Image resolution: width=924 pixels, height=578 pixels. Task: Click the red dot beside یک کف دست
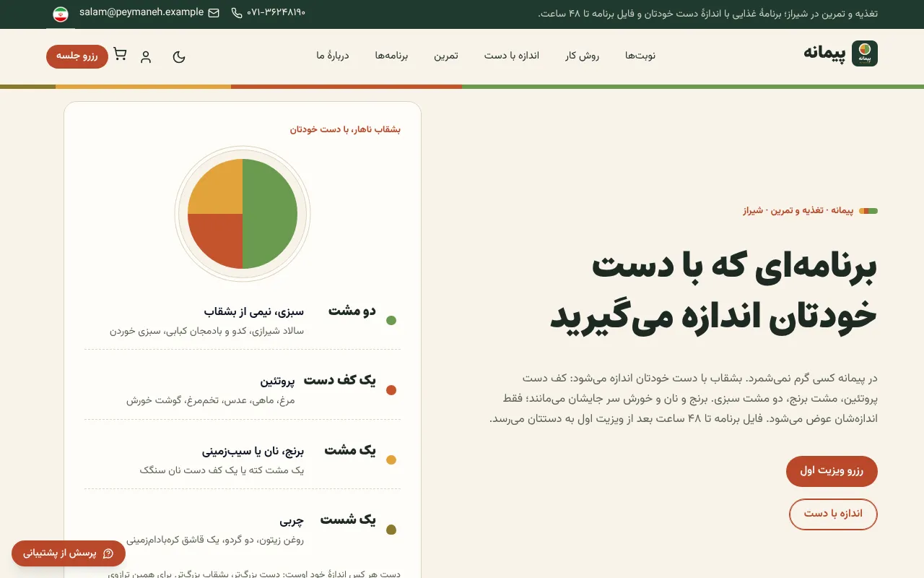tap(391, 391)
